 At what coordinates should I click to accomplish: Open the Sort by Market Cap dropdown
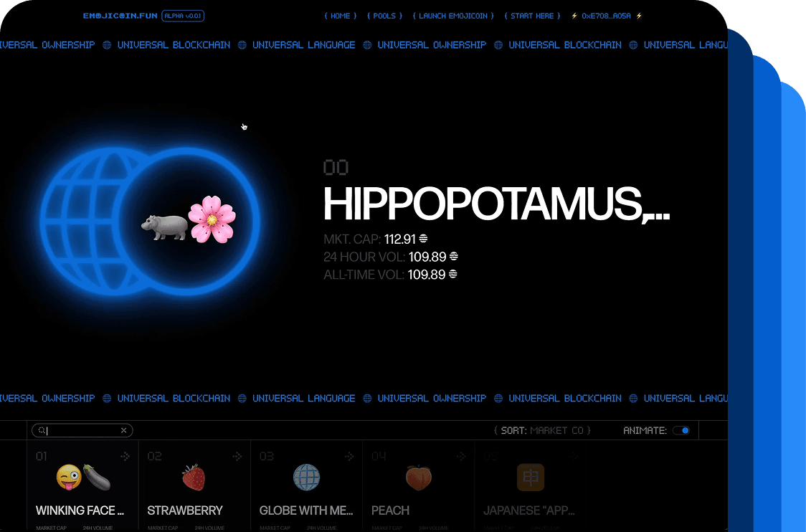point(542,431)
